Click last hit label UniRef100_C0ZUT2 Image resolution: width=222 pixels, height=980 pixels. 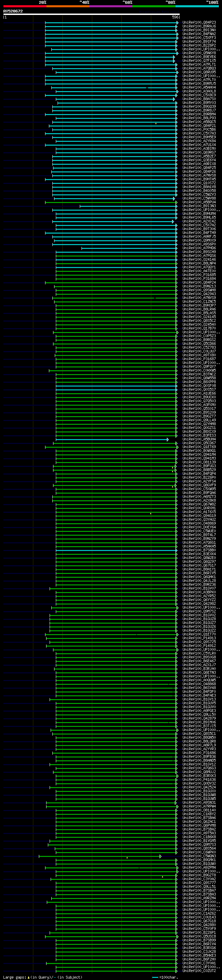pos(199,971)
